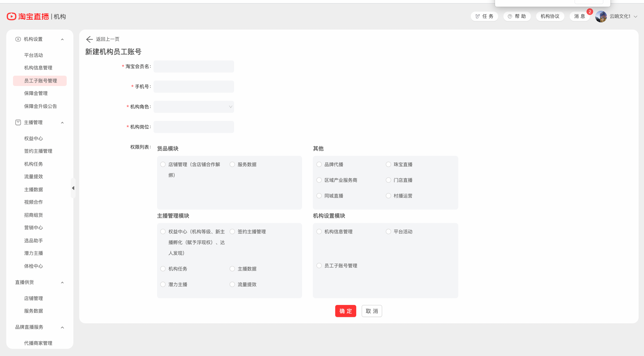Open 机构协议 agreement button
The image size is (644, 356).
(x=550, y=17)
